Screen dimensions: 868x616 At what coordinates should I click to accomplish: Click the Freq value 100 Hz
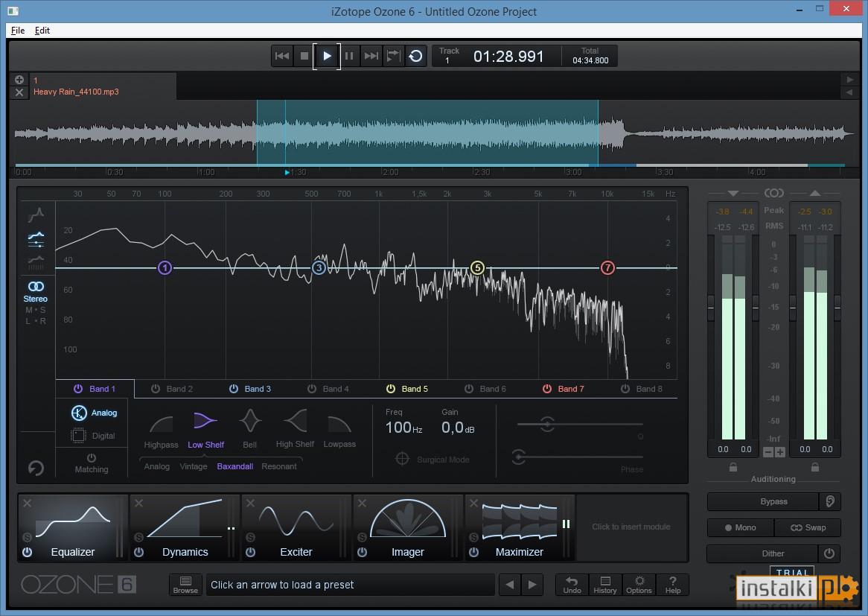tap(403, 428)
